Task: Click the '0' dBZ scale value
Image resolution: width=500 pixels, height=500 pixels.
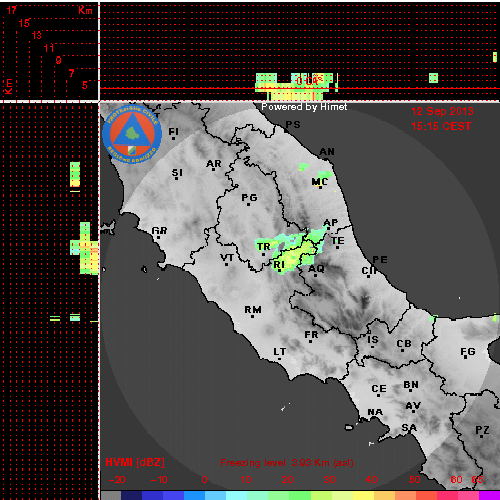Action: [204, 480]
